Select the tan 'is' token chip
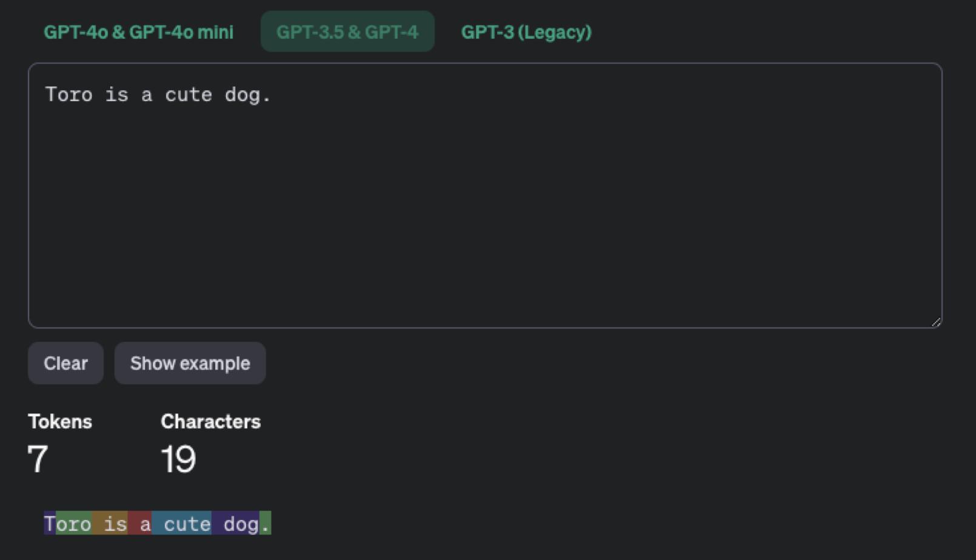Viewport: 976px width, 560px height. (x=110, y=523)
